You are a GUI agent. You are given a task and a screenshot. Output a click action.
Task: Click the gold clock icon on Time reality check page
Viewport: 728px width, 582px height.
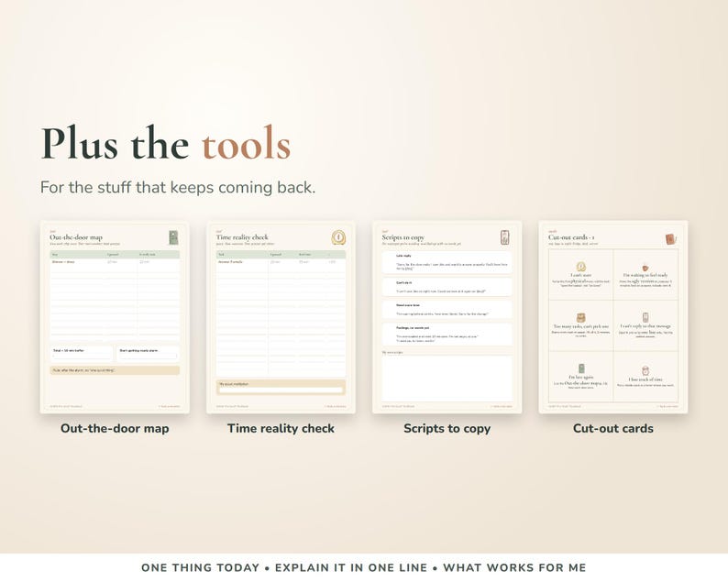(338, 237)
